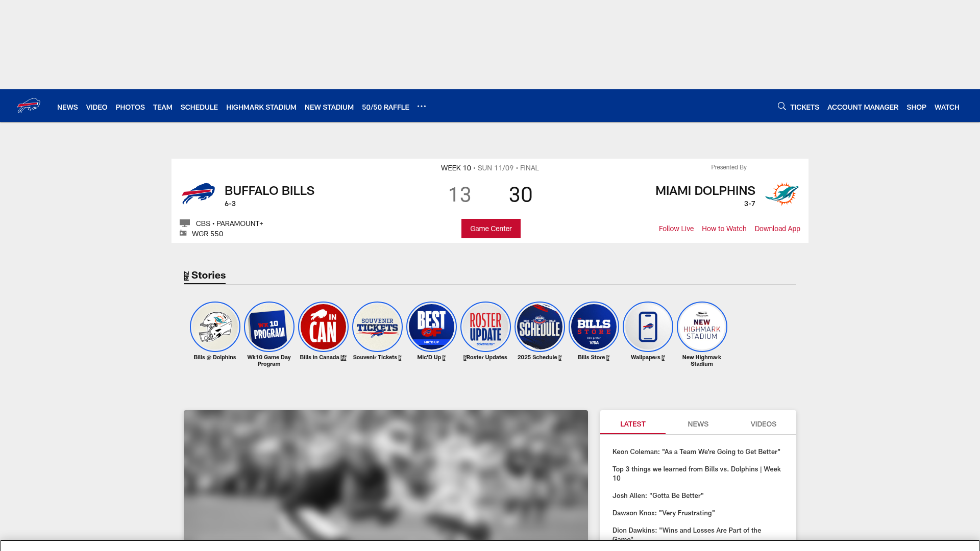Open the How to Watch link
The height and width of the screenshot is (551, 980).
point(724,229)
